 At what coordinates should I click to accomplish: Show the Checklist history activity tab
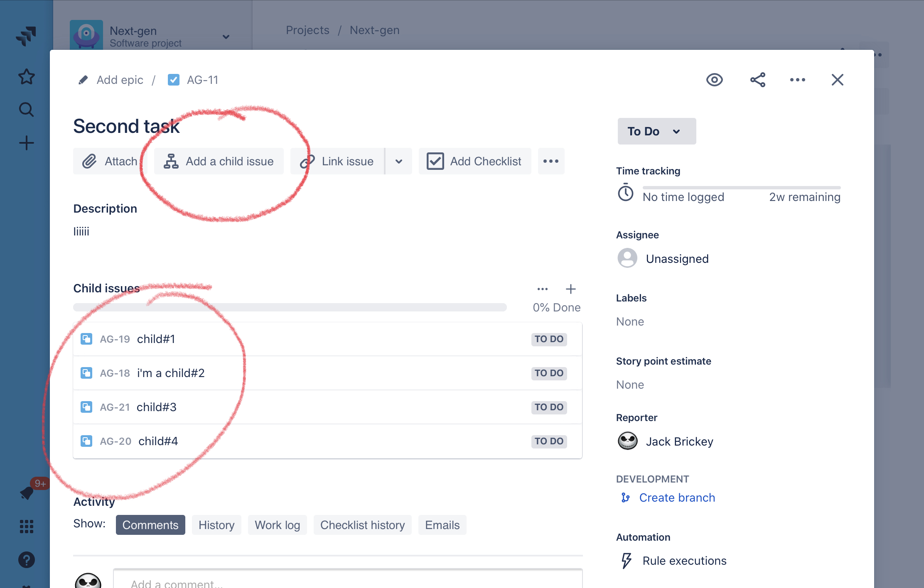(362, 524)
